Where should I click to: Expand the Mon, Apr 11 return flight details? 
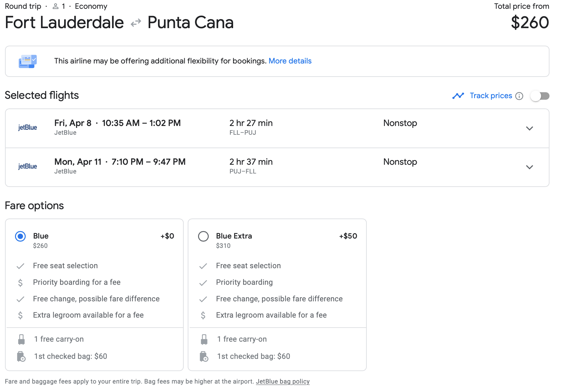click(529, 167)
